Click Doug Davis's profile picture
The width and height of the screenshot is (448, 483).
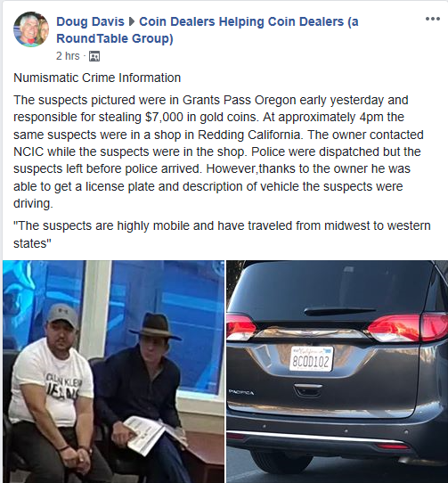tap(31, 29)
